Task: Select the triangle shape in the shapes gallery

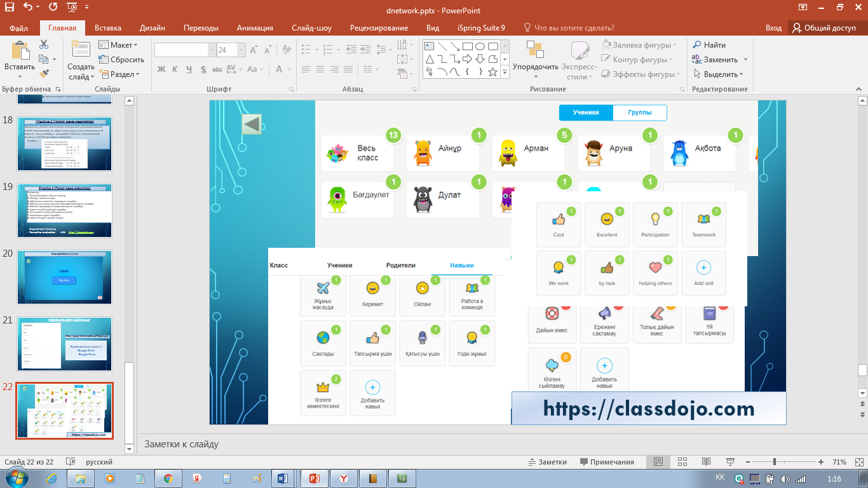Action: point(429,59)
